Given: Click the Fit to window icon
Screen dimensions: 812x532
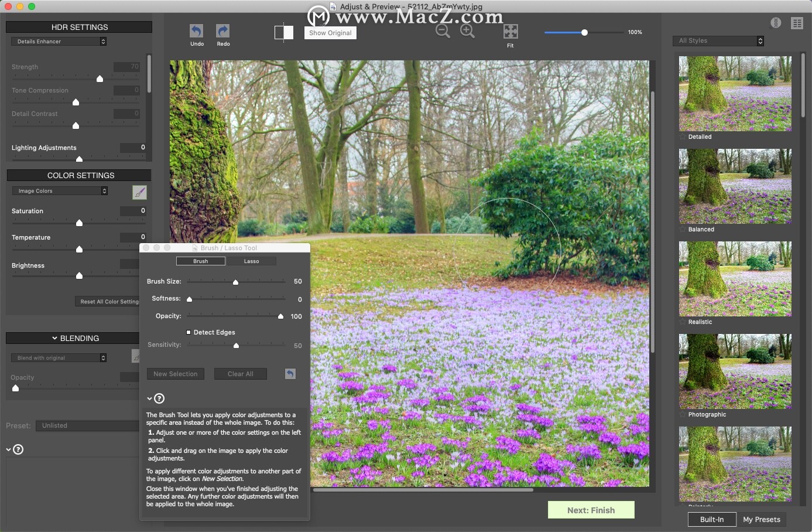Looking at the screenshot, I should pos(511,32).
